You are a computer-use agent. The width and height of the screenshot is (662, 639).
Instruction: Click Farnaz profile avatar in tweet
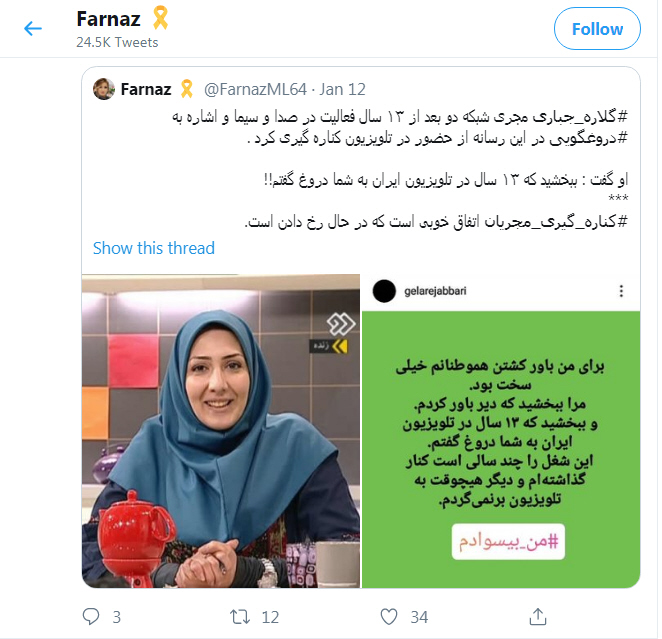click(x=103, y=89)
